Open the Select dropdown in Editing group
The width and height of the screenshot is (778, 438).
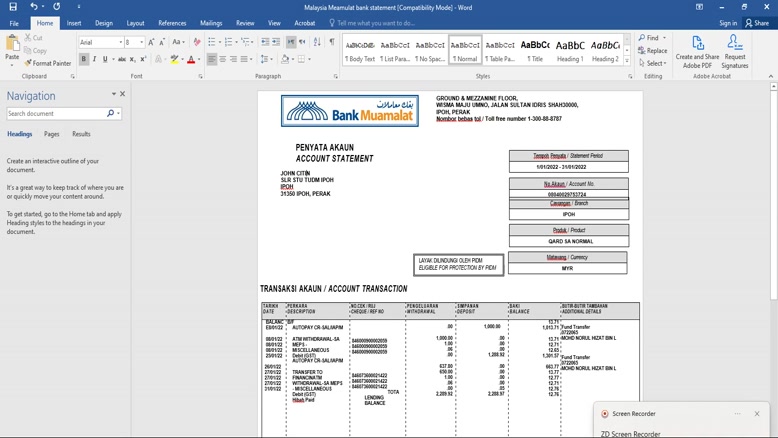(x=654, y=63)
